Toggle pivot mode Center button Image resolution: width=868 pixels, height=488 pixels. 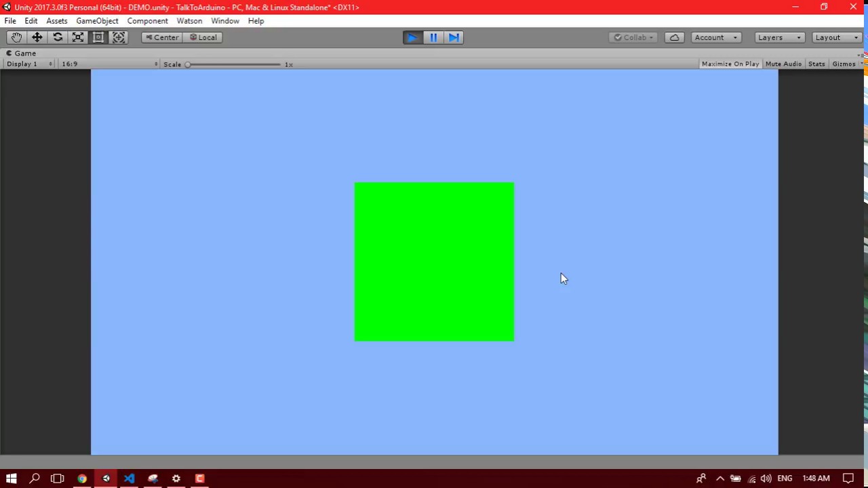[161, 37]
